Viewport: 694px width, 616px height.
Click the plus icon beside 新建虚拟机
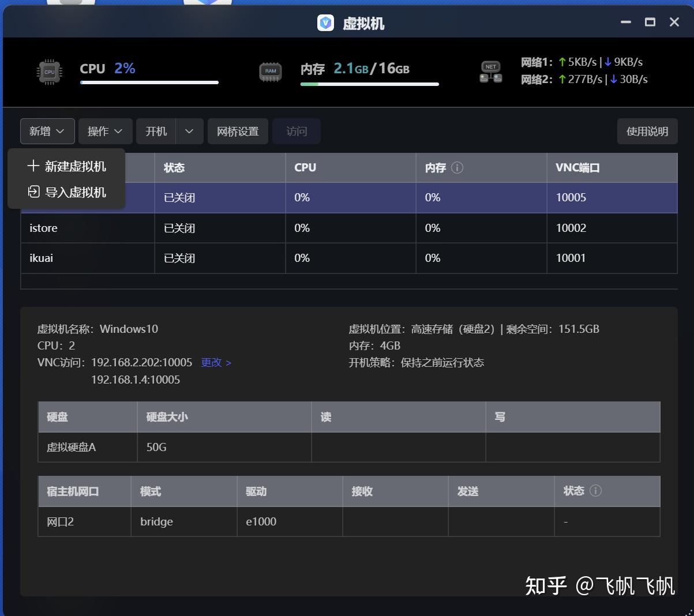click(x=33, y=166)
